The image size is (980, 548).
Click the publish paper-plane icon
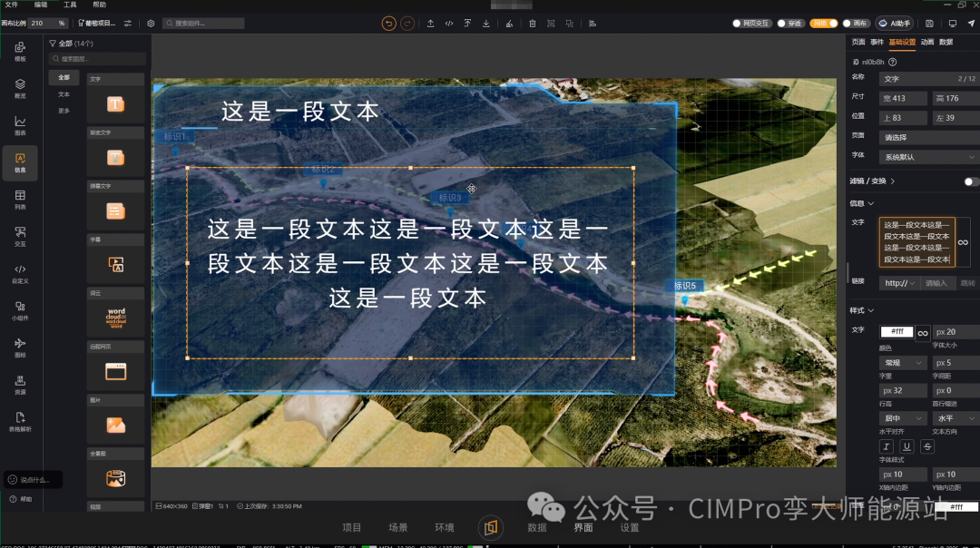coord(971,23)
